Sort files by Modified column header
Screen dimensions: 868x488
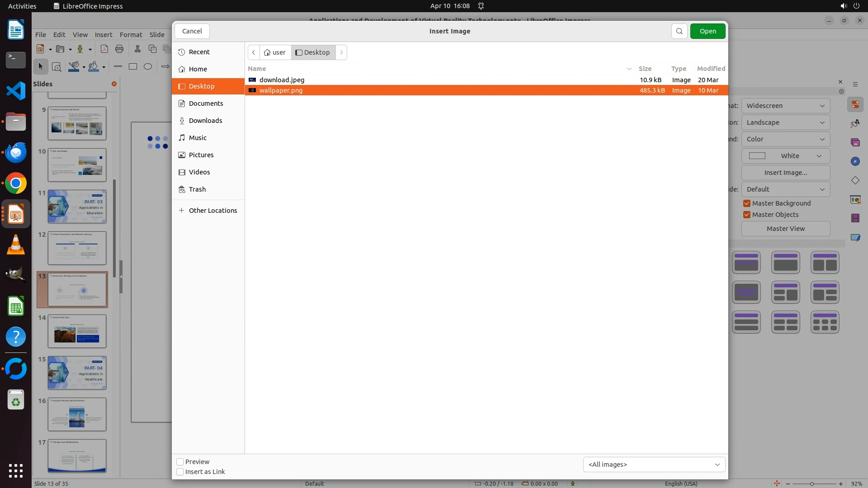711,69
